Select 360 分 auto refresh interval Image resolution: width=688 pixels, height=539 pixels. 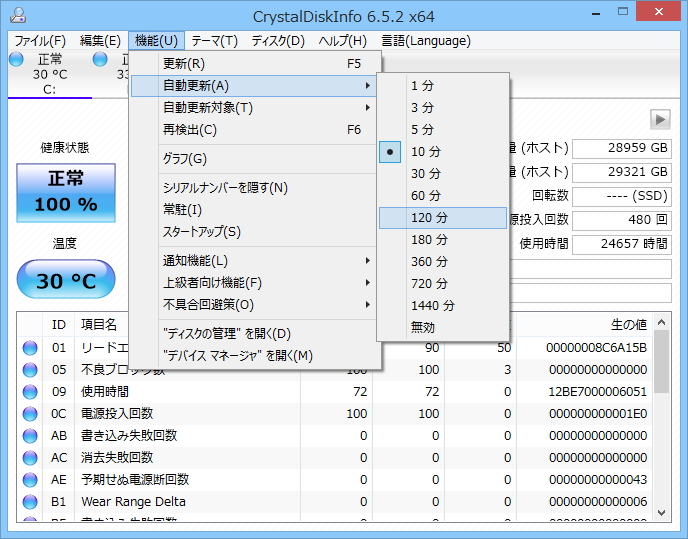(443, 262)
